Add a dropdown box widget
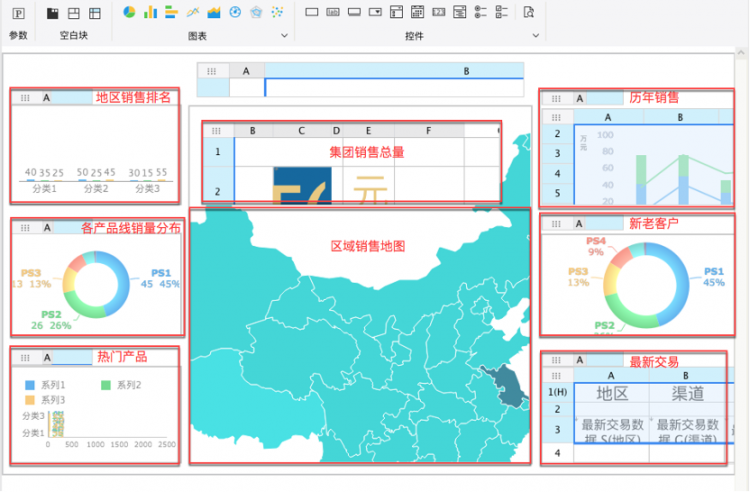The height and width of the screenshot is (492, 750). (375, 12)
